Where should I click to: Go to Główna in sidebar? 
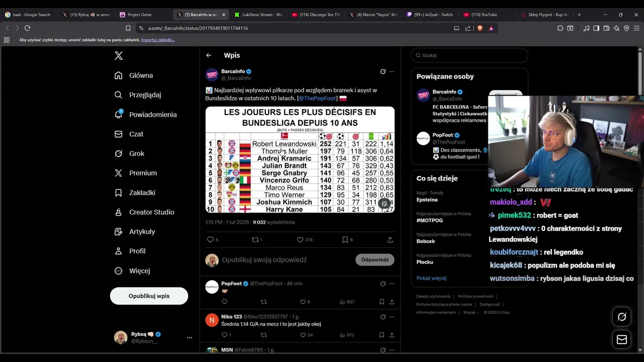point(134,75)
